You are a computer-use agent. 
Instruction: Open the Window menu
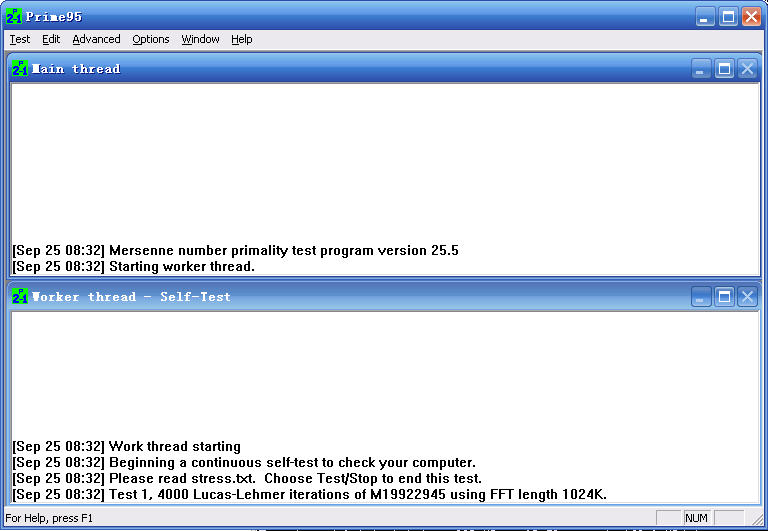pyautogui.click(x=200, y=39)
